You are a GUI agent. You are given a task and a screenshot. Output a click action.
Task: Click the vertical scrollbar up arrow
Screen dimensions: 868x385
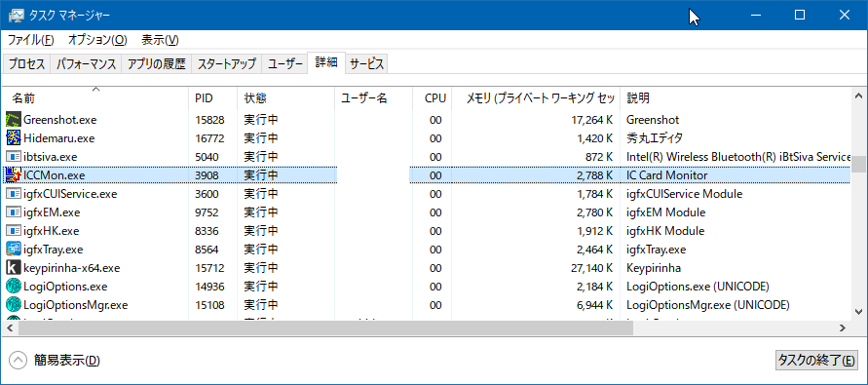coord(858,96)
